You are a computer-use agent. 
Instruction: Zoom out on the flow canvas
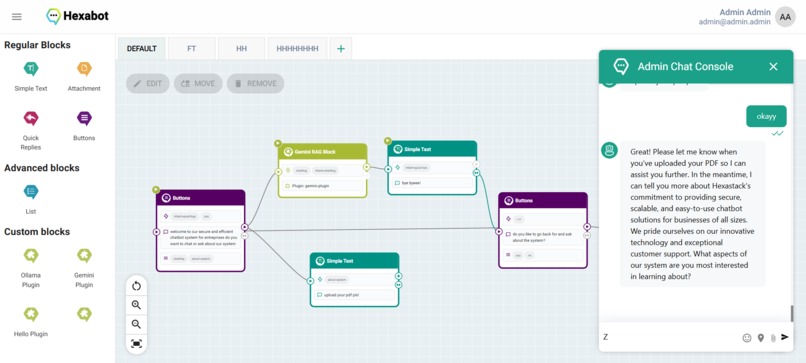pyautogui.click(x=136, y=324)
